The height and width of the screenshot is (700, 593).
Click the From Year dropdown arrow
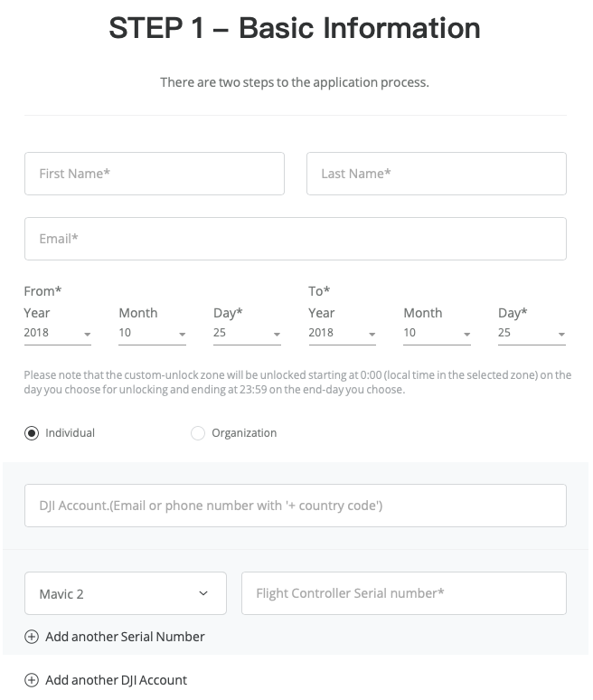pos(88,335)
